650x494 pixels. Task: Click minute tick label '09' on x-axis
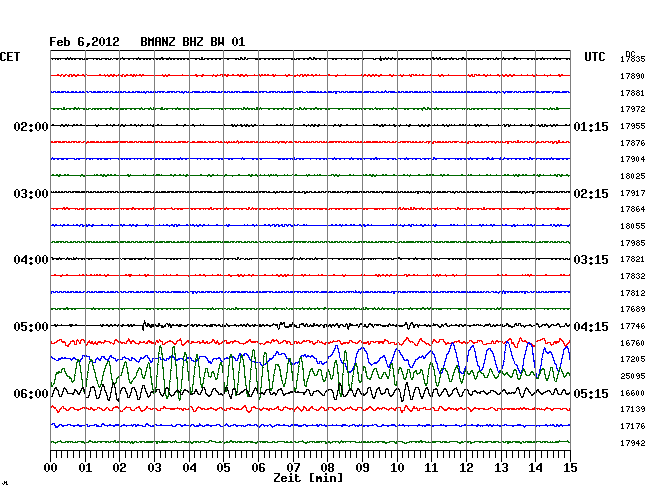point(362,468)
